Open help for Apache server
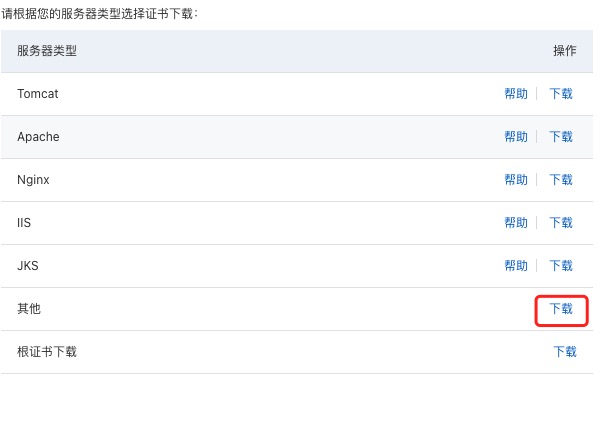Viewport: 606px width, 421px height. (x=516, y=137)
